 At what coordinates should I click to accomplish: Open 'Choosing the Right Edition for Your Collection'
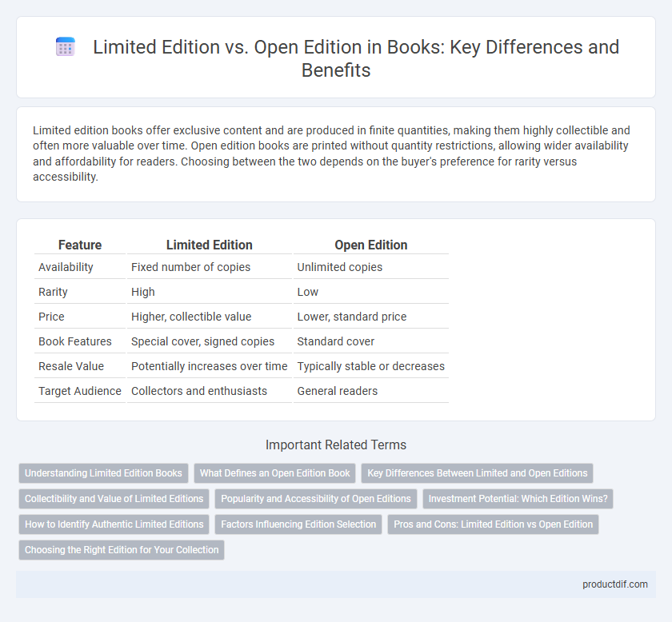(122, 549)
